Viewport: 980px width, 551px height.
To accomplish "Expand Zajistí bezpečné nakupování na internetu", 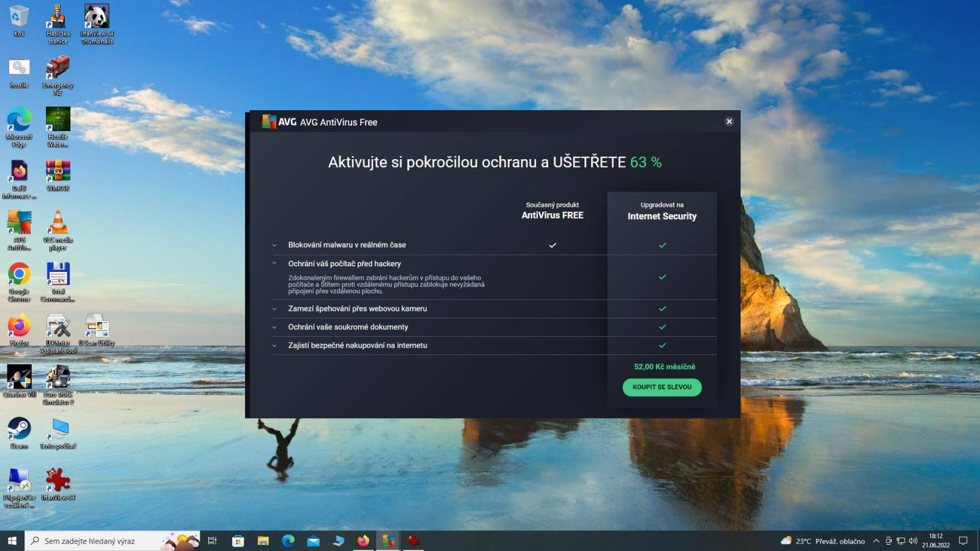I will [274, 345].
